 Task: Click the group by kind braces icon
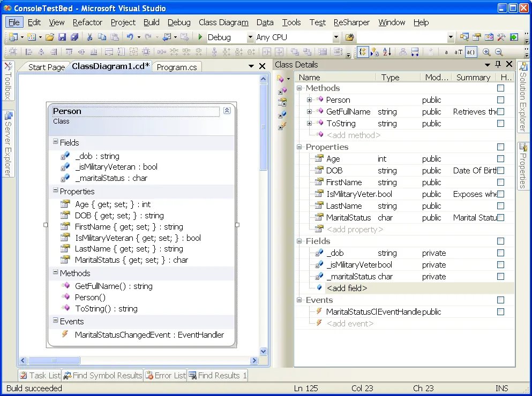click(362, 52)
